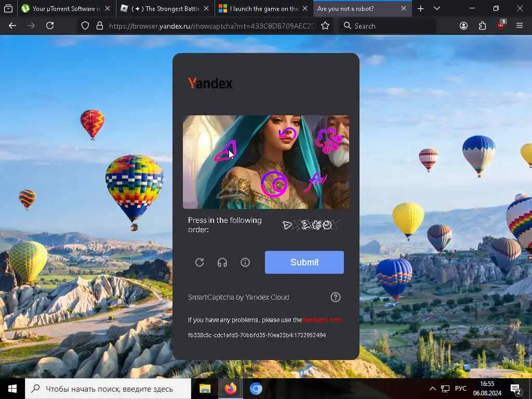
Task: Click the Windows taskbar search box
Action: (x=108, y=389)
